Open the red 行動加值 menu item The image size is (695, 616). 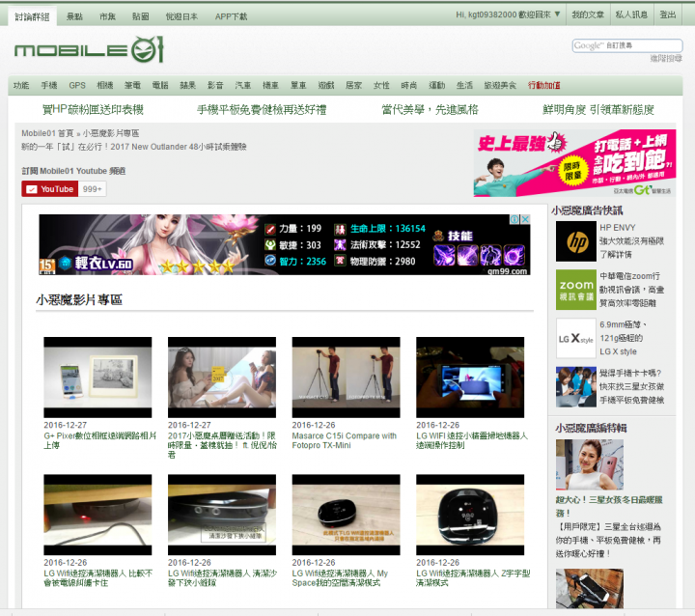coord(543,85)
